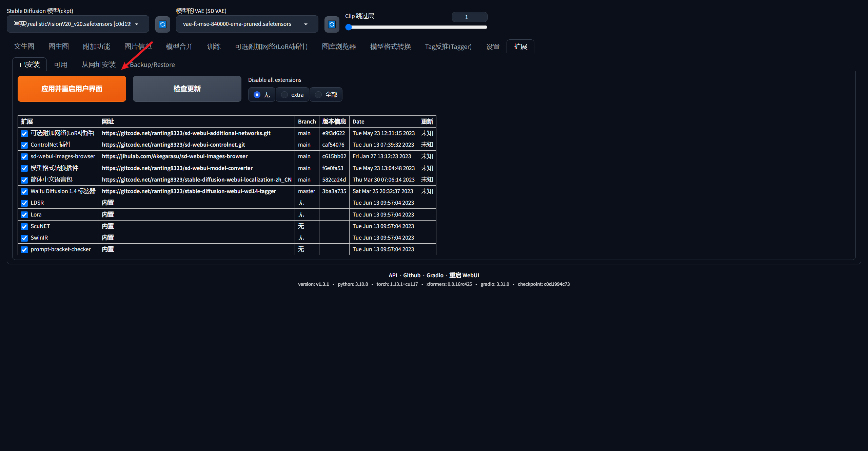Disable the prompt-bracket-checker extension checkbox
Image resolution: width=868 pixels, height=451 pixels.
click(24, 249)
